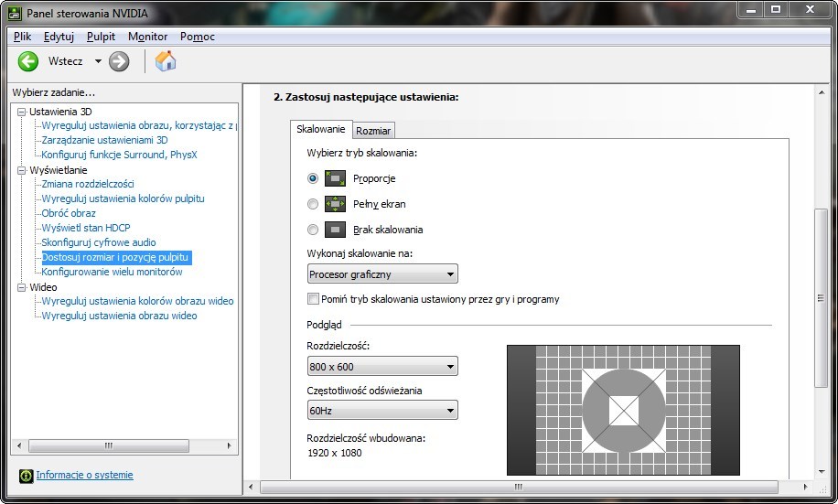Click the task tree horizontal scrollbar thumb
838x504 pixels.
[109, 445]
